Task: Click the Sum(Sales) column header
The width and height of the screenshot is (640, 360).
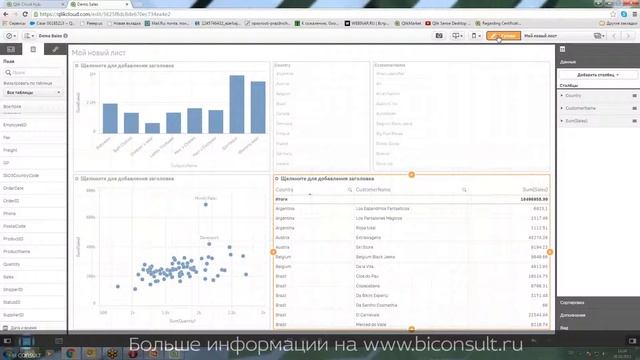Action: 535,190
